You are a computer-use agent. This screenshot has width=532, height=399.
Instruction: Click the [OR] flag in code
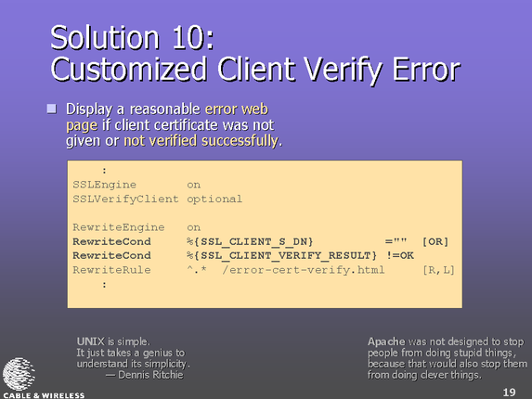pos(435,241)
